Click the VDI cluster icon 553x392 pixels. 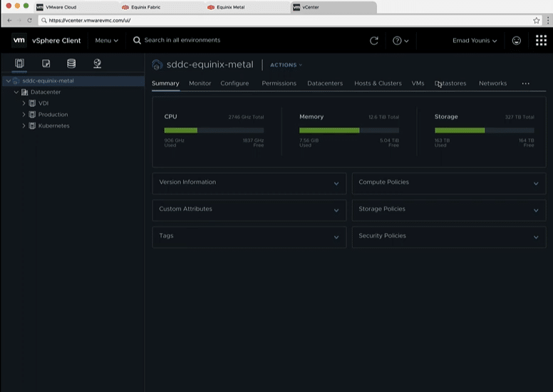tap(32, 103)
